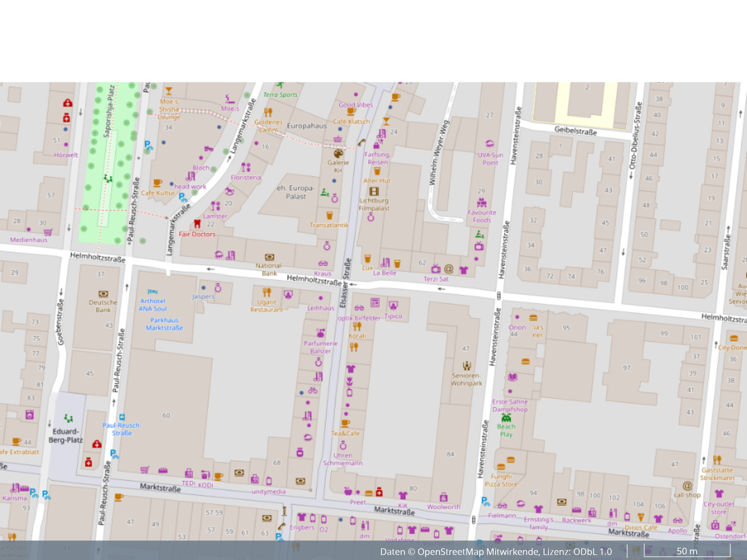
Task: Click the Engbers clothing icon
Action: tap(302, 517)
